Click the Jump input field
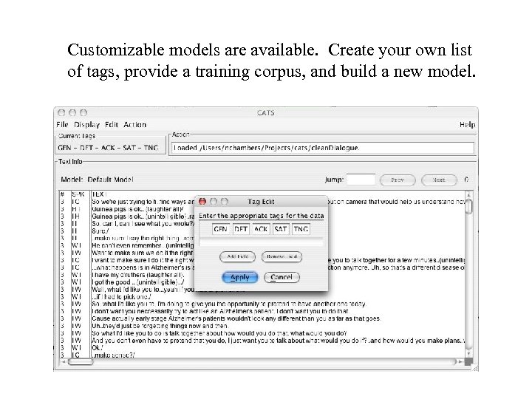This screenshot has width=532, height=399. pyautogui.click(x=361, y=180)
